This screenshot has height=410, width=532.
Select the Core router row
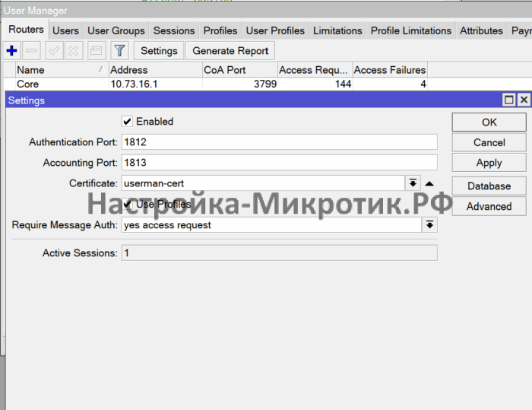click(268, 84)
